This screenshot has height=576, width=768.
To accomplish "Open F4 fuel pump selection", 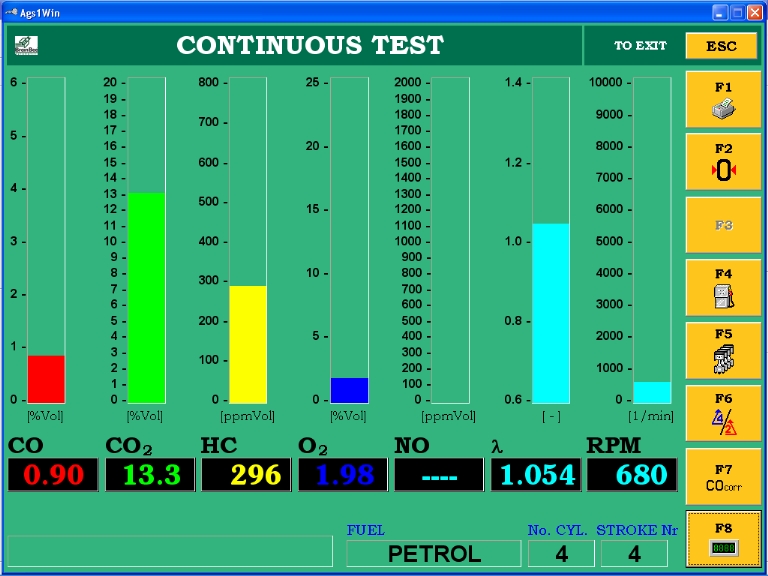I will pyautogui.click(x=723, y=288).
